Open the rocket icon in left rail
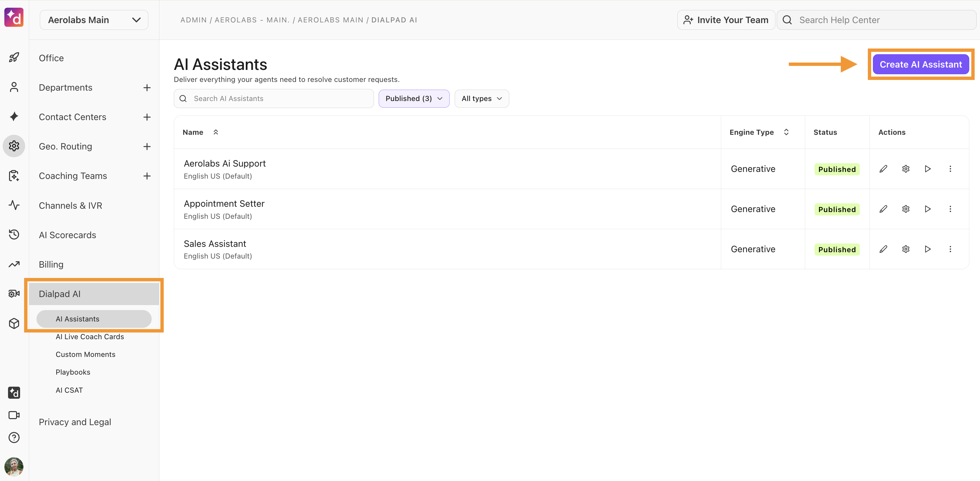The height and width of the screenshot is (481, 980). (14, 58)
